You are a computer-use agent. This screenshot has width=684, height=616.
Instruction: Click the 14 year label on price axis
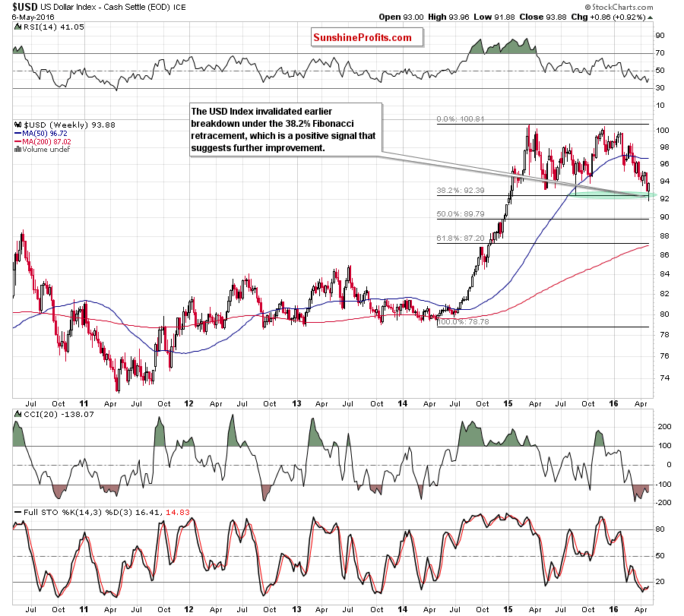click(x=402, y=403)
